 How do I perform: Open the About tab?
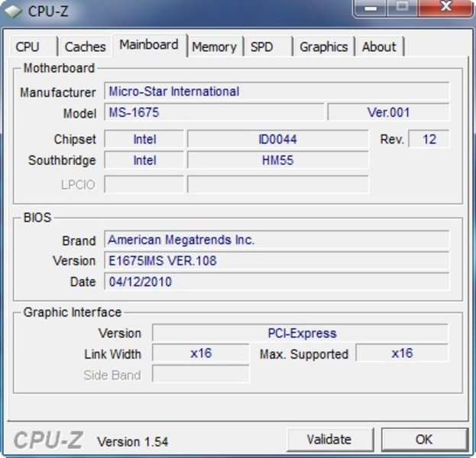pyautogui.click(x=380, y=47)
